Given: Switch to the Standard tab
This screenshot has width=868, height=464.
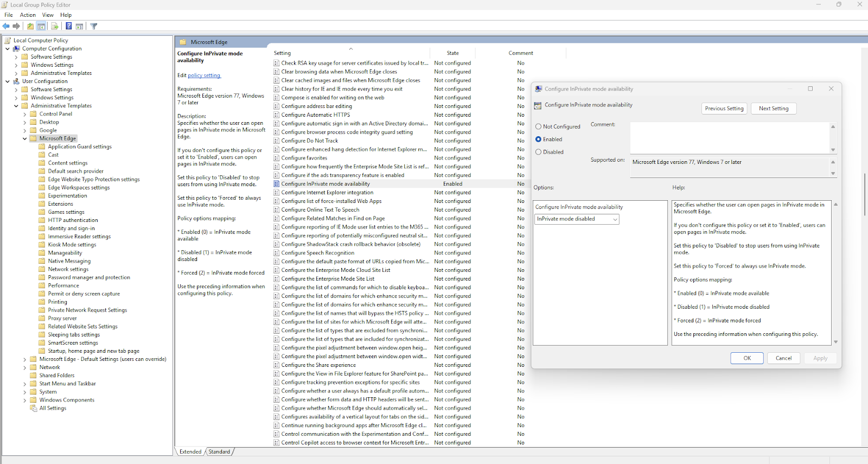Looking at the screenshot, I should coord(219,452).
